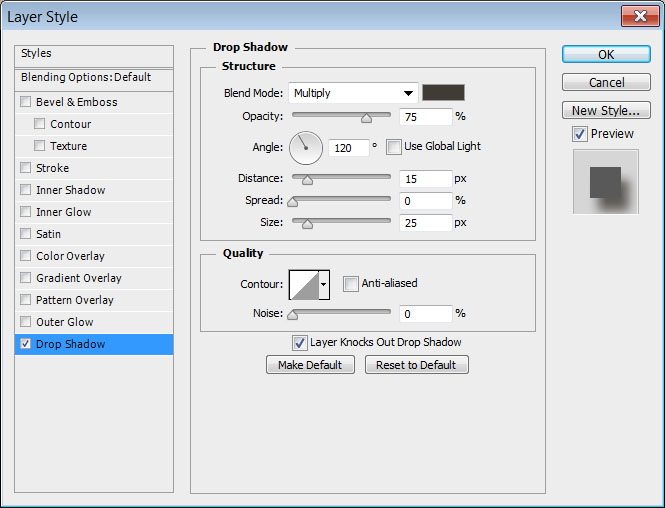Toggle Use Global Light checkbox
Viewport: 665px width, 508px height.
(x=394, y=147)
